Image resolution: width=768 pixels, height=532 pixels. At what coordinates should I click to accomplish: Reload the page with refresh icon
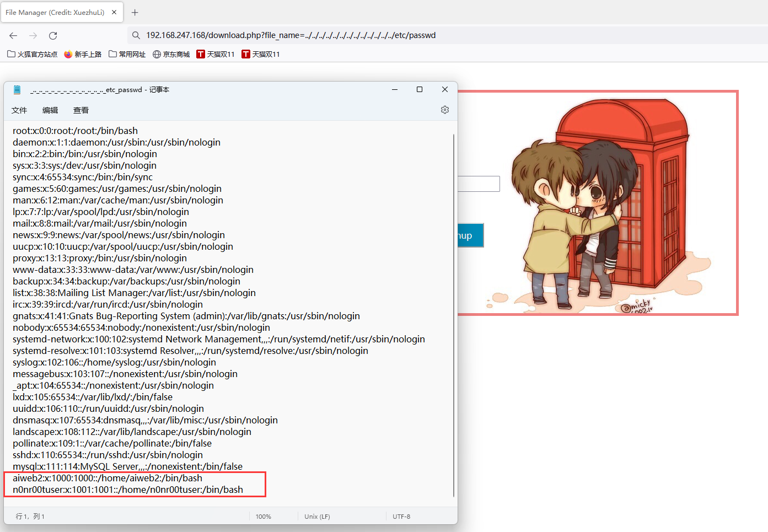click(53, 35)
